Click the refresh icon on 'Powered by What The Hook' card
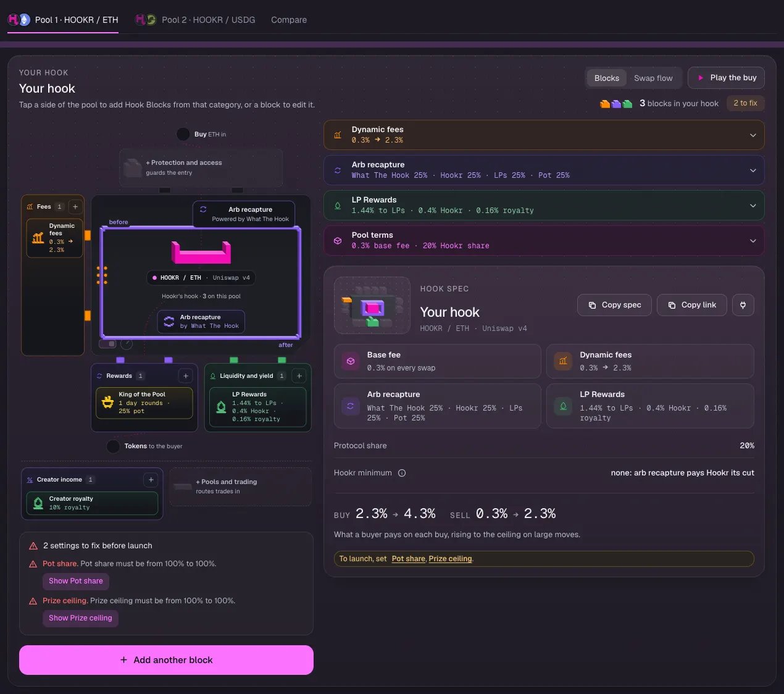Viewport: 784px width, 694px height. (x=203, y=209)
